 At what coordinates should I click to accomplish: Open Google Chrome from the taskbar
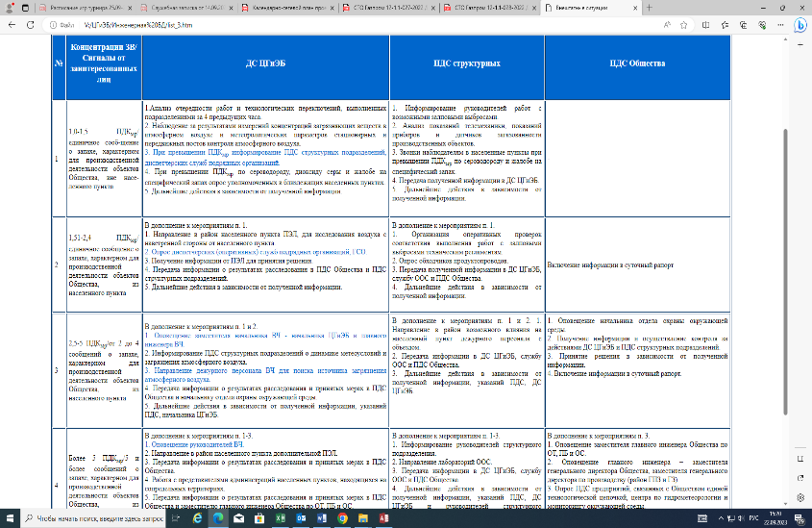[x=342, y=518]
